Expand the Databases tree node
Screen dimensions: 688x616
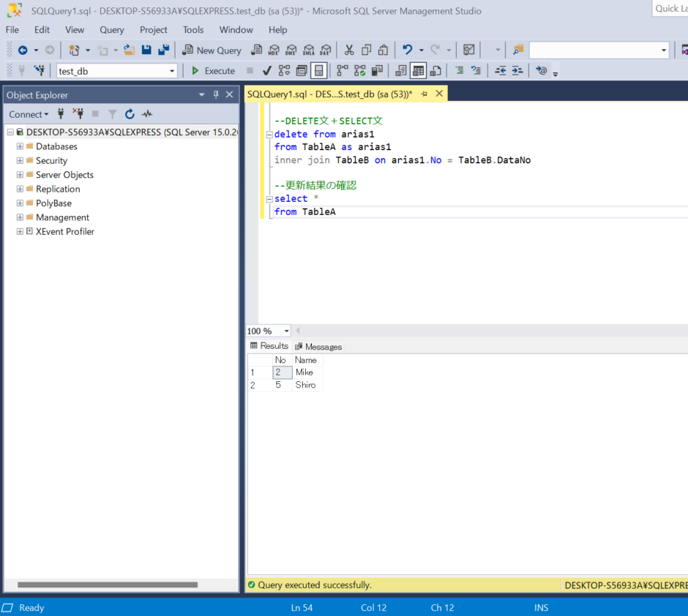[20, 146]
